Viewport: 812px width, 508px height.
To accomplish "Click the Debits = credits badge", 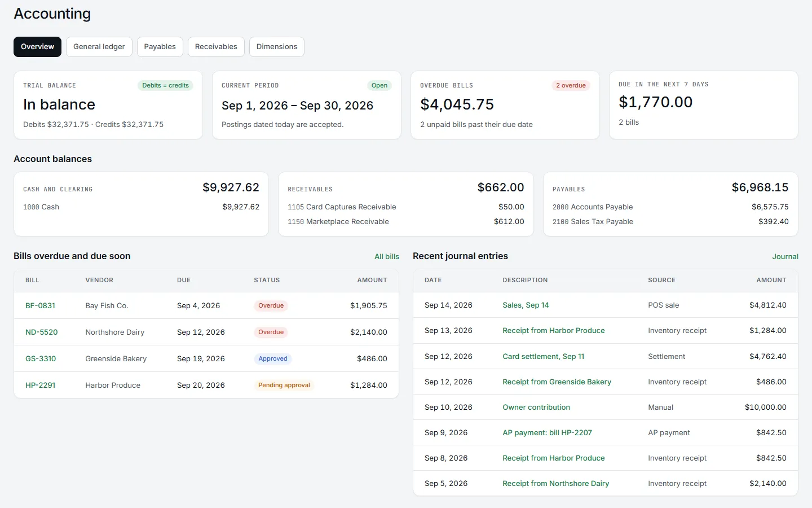I will tap(165, 85).
